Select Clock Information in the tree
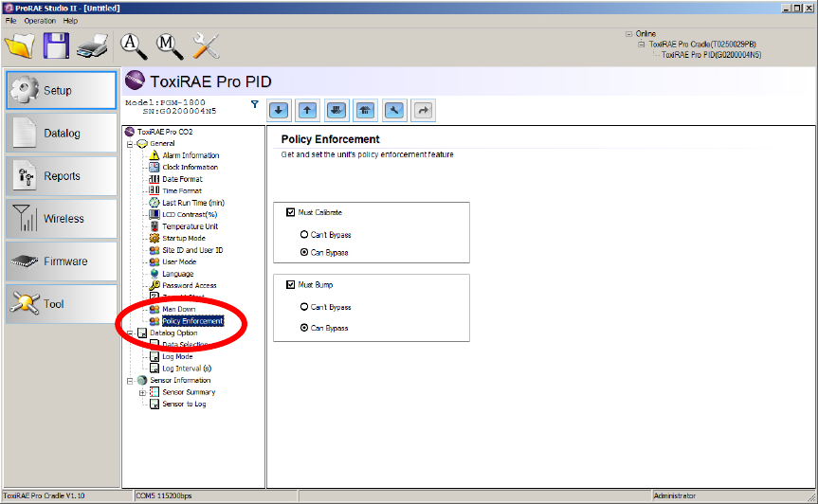The image size is (818, 504). pos(190,168)
